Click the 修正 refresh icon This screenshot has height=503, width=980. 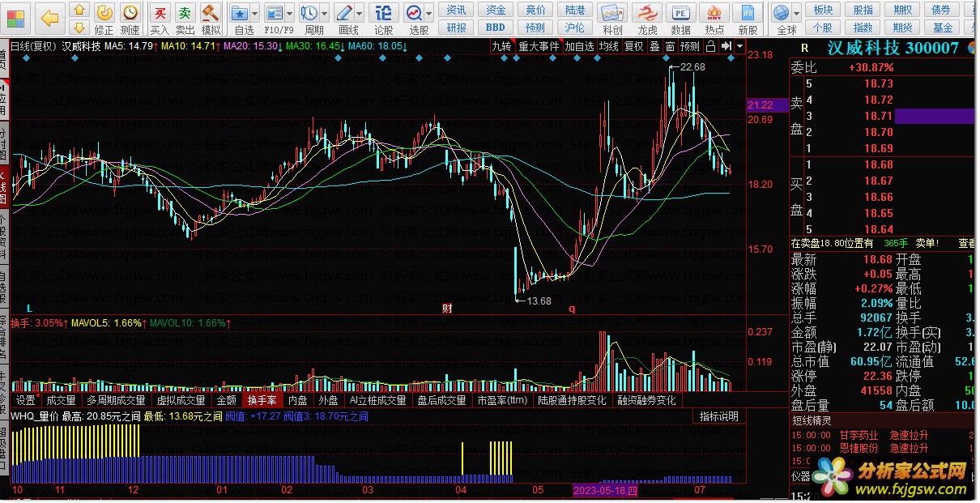(104, 13)
